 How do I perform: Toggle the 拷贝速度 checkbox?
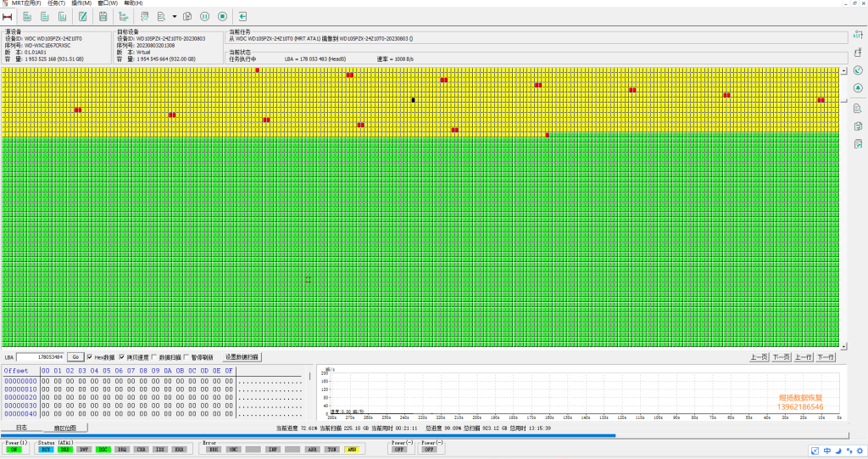[122, 357]
